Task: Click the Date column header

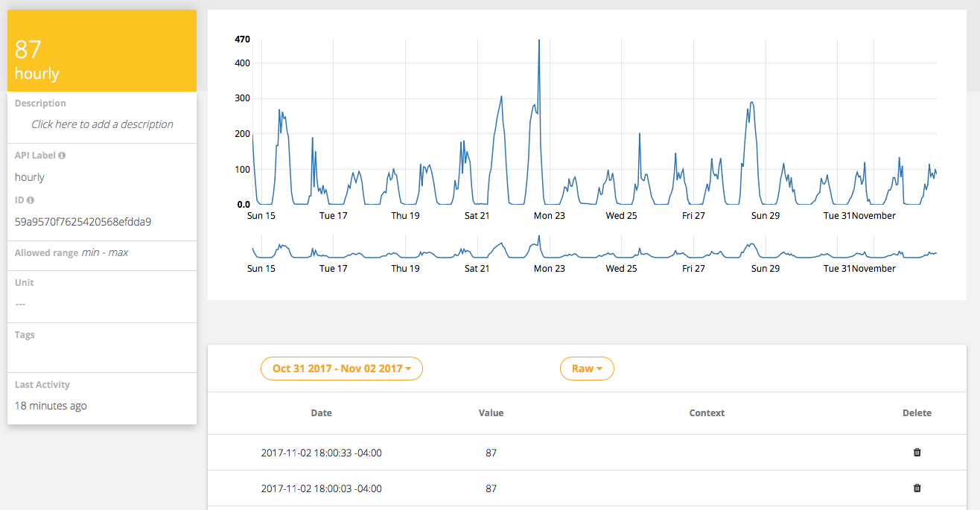Action: 322,412
